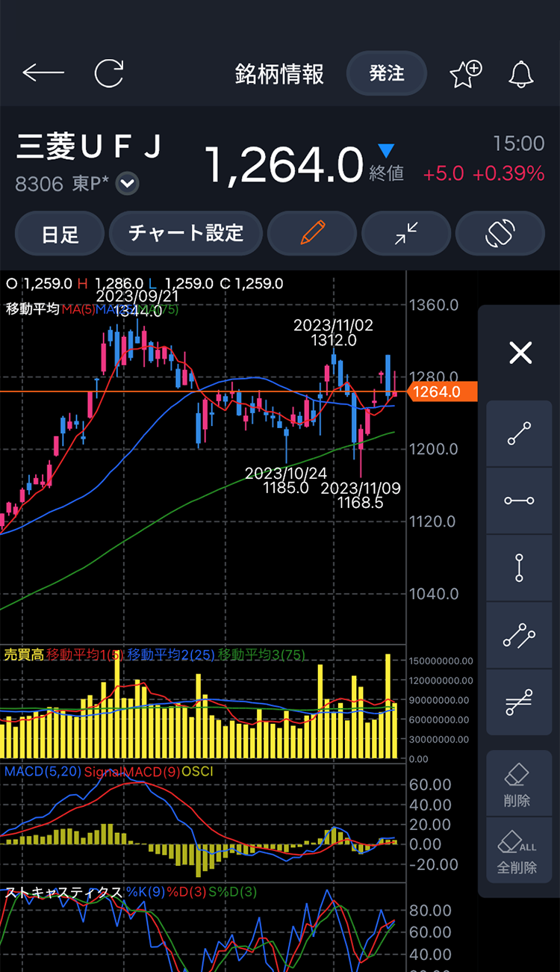This screenshot has height=972, width=560.
Task: Tap the 2023/11/02 1312.0 high annotation
Action: [333, 332]
